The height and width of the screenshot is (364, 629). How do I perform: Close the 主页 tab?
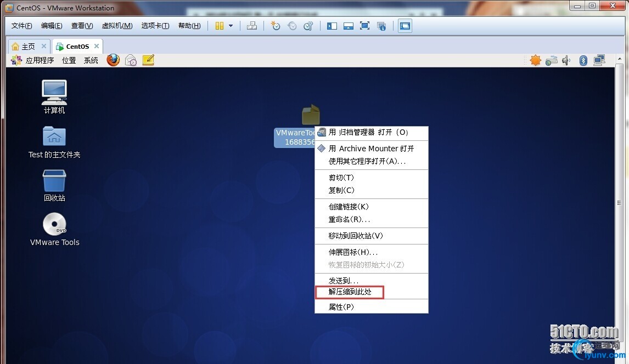44,46
